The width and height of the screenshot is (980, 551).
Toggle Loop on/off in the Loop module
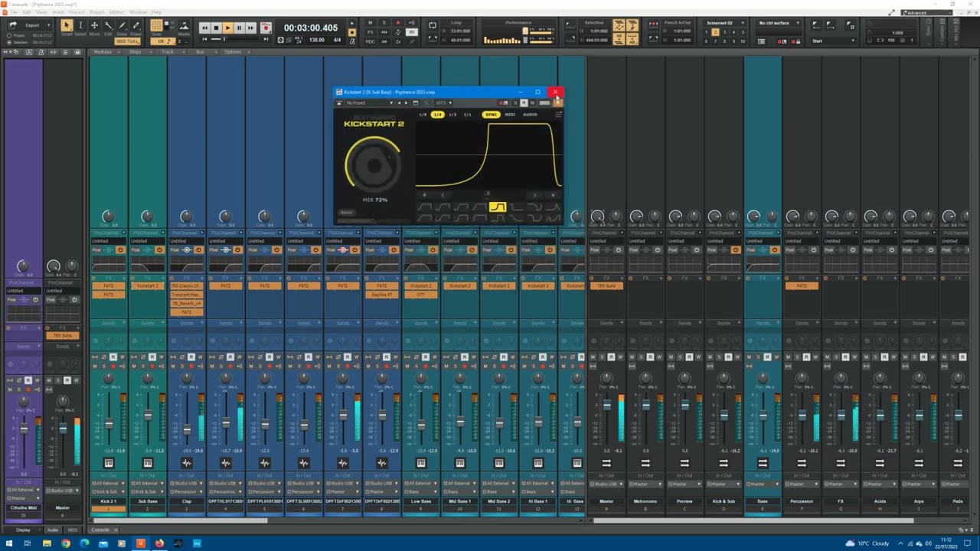pyautogui.click(x=433, y=26)
